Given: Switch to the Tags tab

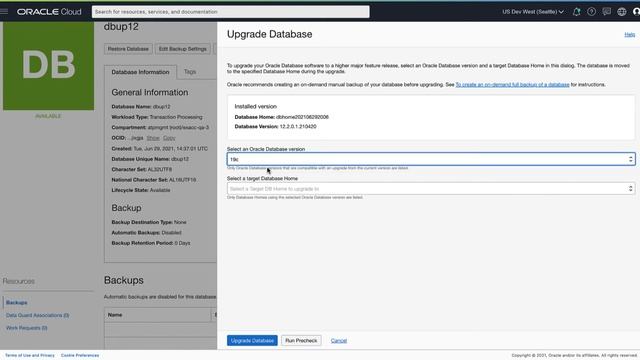Looking at the screenshot, I should tap(190, 71).
